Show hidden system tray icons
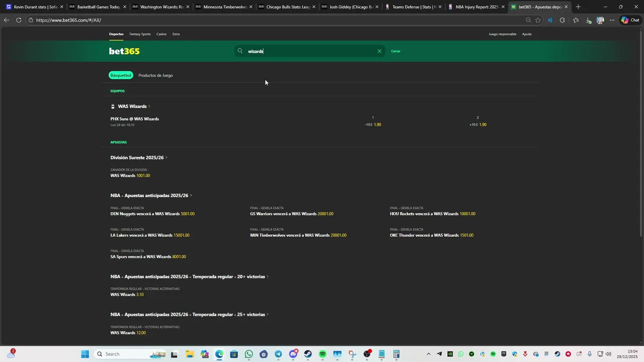 [429, 354]
